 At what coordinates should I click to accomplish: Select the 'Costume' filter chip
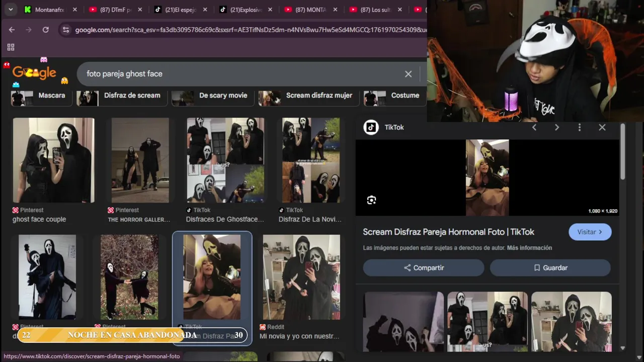(395, 96)
